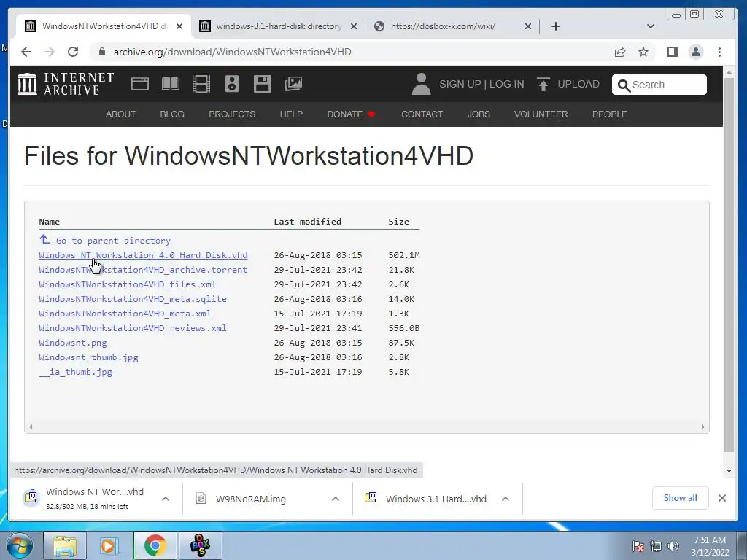Open the PROJECTS menu item
The width and height of the screenshot is (747, 560).
click(232, 114)
